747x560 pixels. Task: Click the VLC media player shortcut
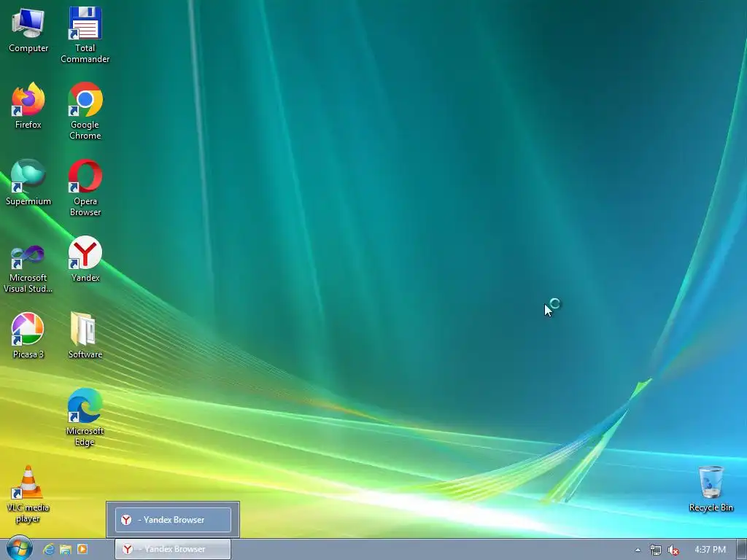point(28,494)
